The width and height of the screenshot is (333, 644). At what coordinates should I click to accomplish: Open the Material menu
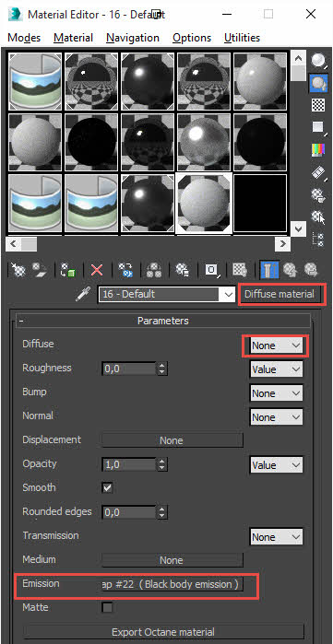(x=73, y=38)
